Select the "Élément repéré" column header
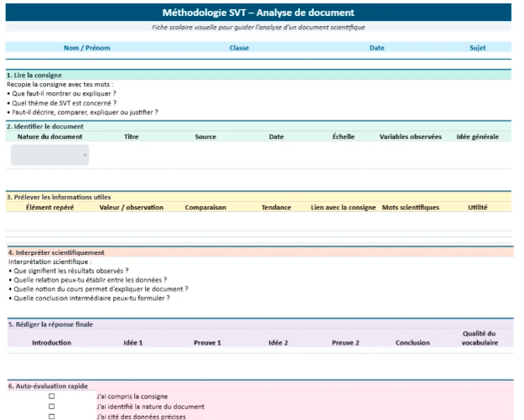Screen dimensions: 524x420 [50, 207]
